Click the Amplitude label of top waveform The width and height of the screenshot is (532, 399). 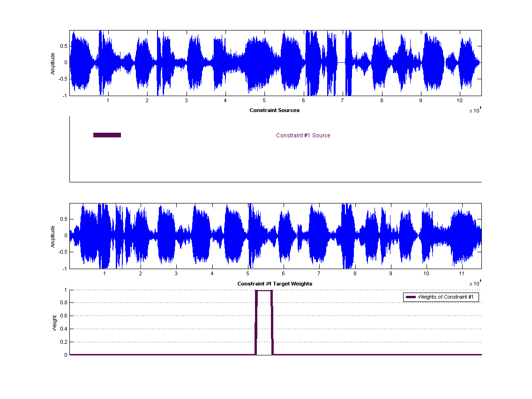[53, 63]
